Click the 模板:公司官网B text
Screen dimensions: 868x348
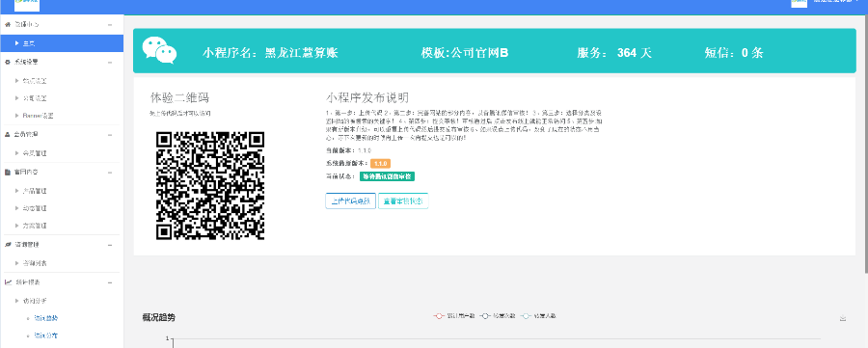pos(465,53)
